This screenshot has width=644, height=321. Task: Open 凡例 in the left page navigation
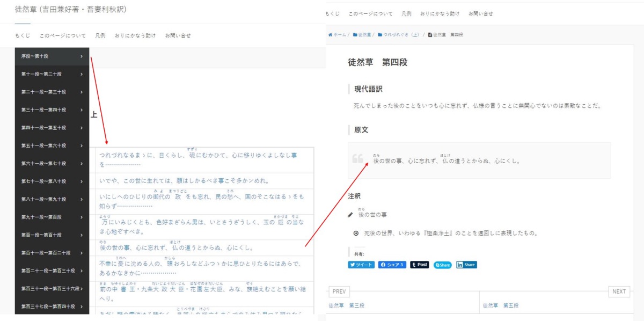100,36
